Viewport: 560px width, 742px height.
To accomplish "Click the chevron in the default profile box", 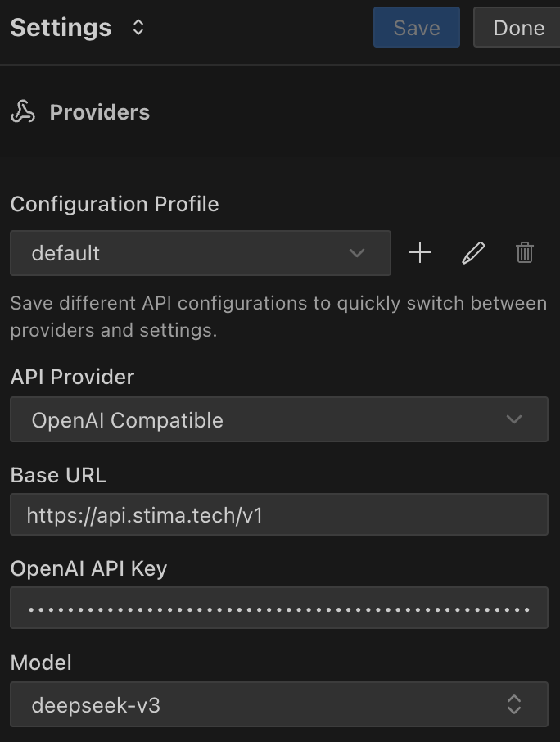I will coord(357,253).
